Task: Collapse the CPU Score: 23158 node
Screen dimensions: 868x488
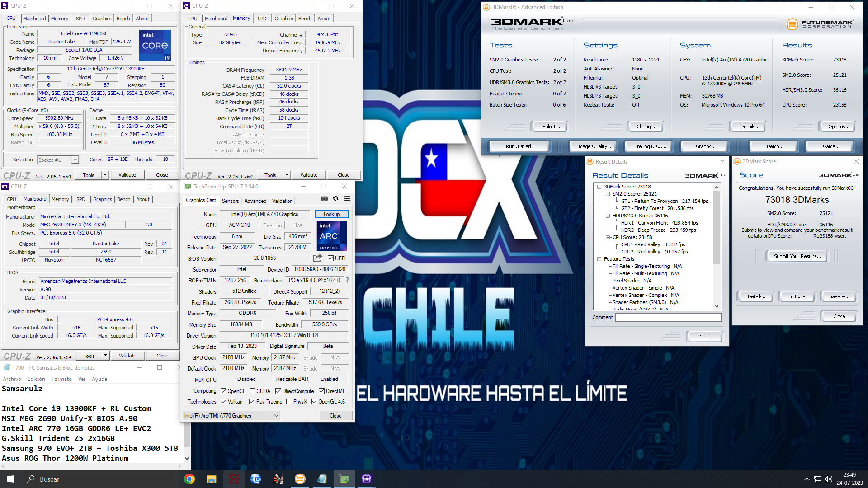Action: tap(608, 237)
